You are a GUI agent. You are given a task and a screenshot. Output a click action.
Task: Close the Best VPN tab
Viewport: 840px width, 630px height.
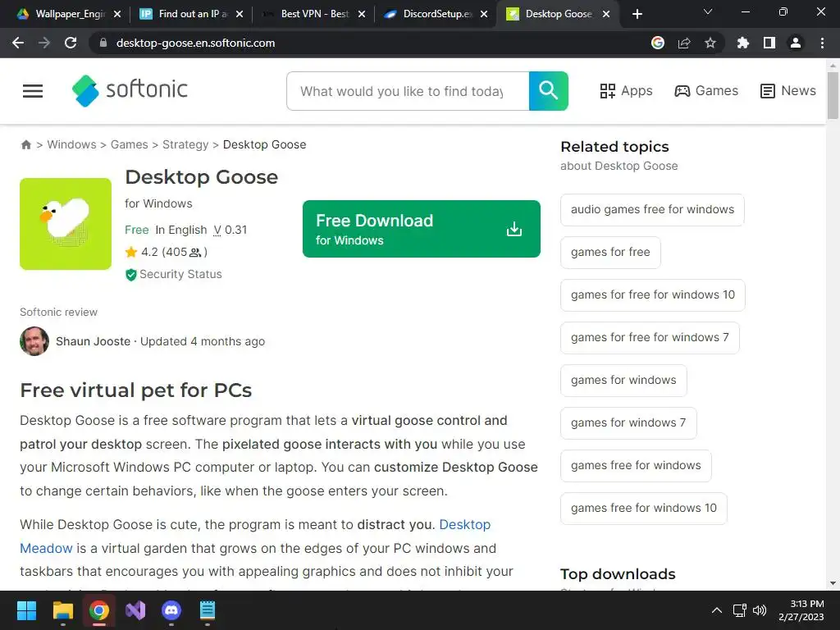tap(362, 14)
